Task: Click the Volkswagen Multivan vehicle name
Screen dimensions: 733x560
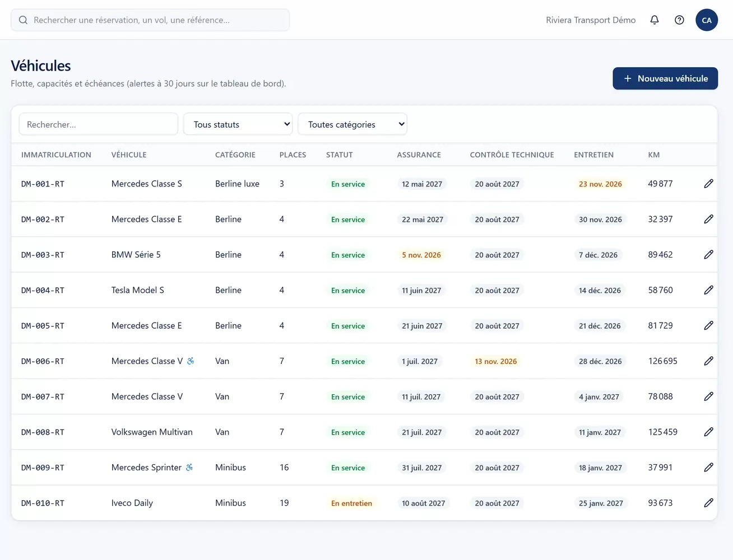Action: (152, 432)
